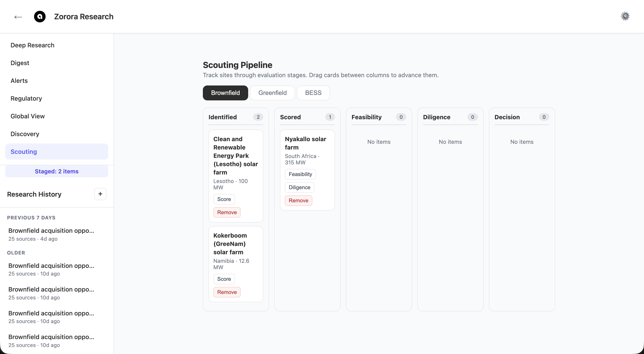Score the Lesotho solar farm card
644x354 pixels.
pyautogui.click(x=224, y=199)
